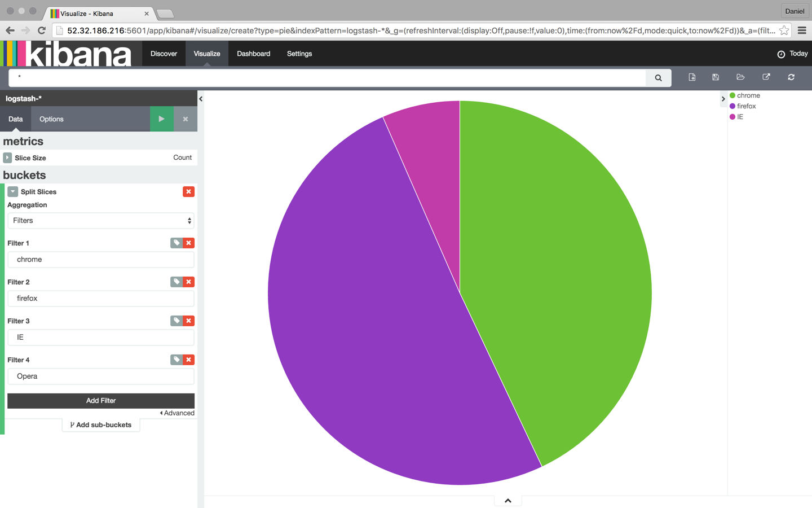Edit label tag for Filter 1

pos(176,243)
